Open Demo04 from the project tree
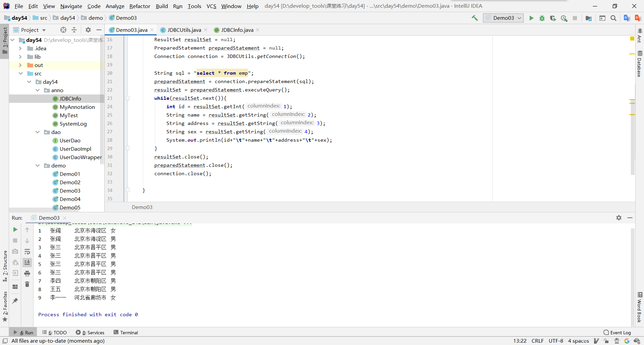644x345 pixels. coord(70,199)
